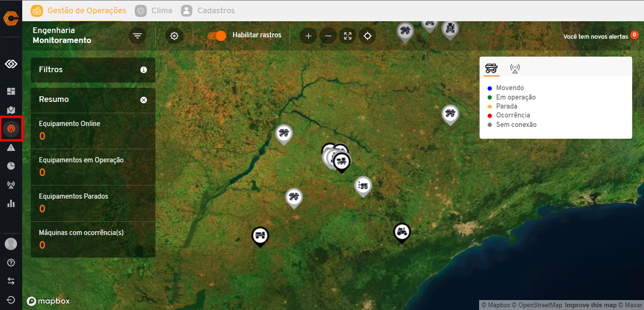Screen dimensions: 644x310
Task: Click the 'Parada' legend label
Action: tap(507, 106)
